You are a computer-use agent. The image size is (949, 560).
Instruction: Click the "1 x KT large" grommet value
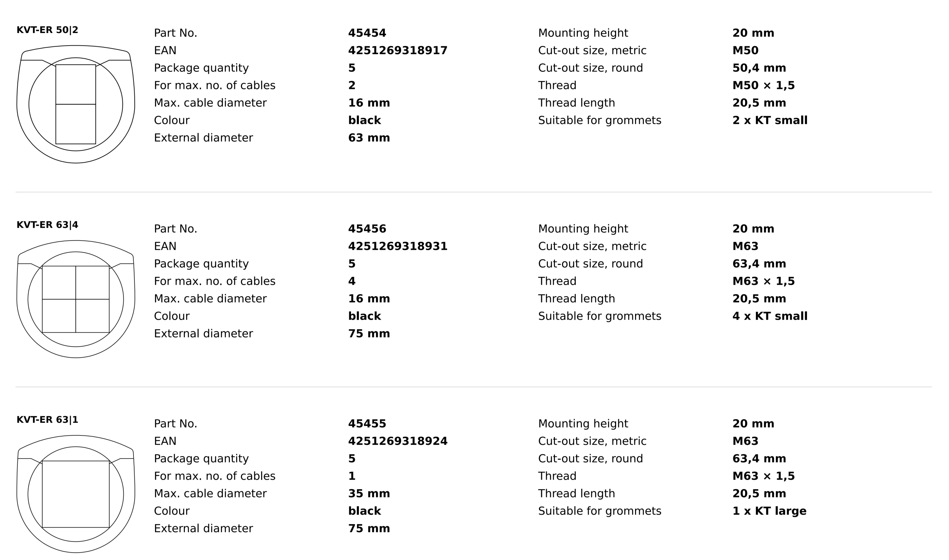click(769, 511)
